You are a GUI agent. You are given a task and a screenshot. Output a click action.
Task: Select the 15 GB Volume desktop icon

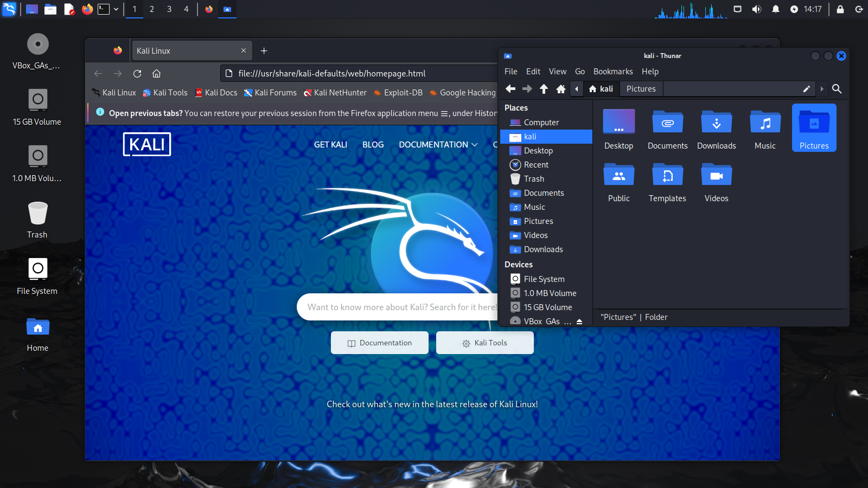point(37,107)
